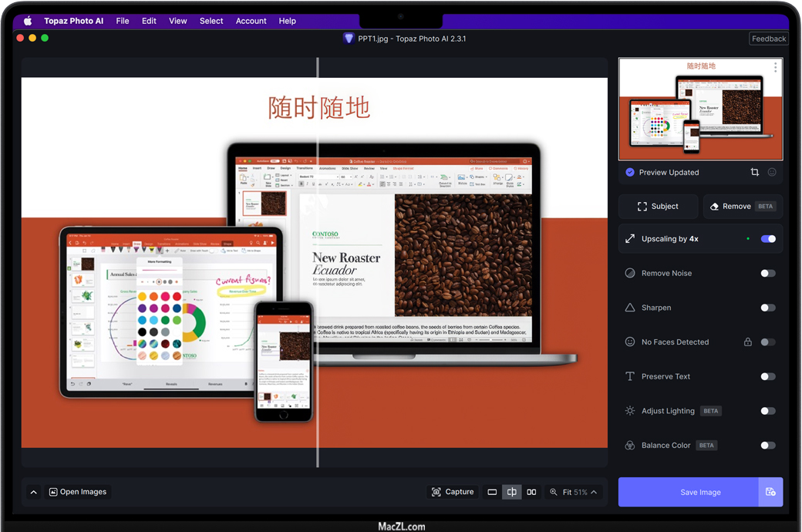
Task: Expand the Adjust Lighting panel
Action: (668, 411)
